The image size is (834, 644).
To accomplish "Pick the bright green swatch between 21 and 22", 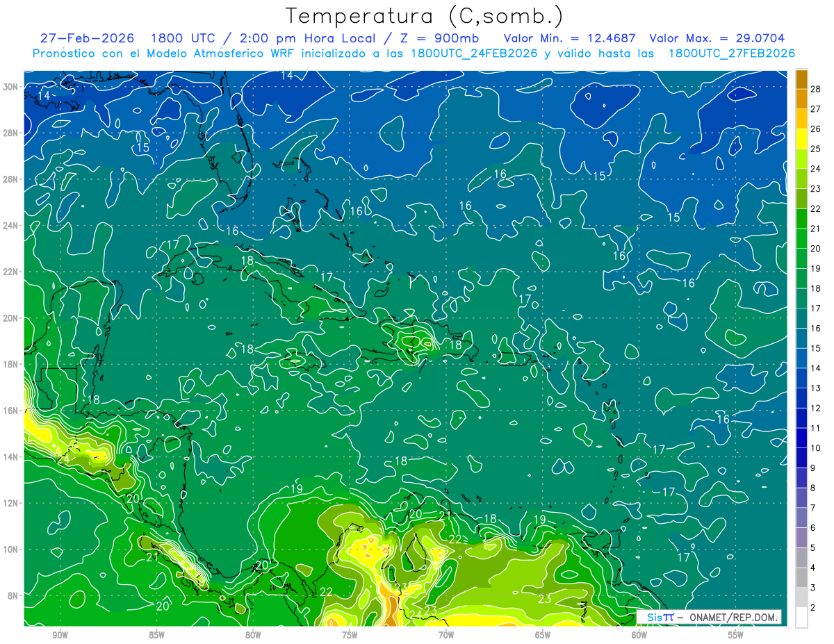I will pyautogui.click(x=801, y=219).
